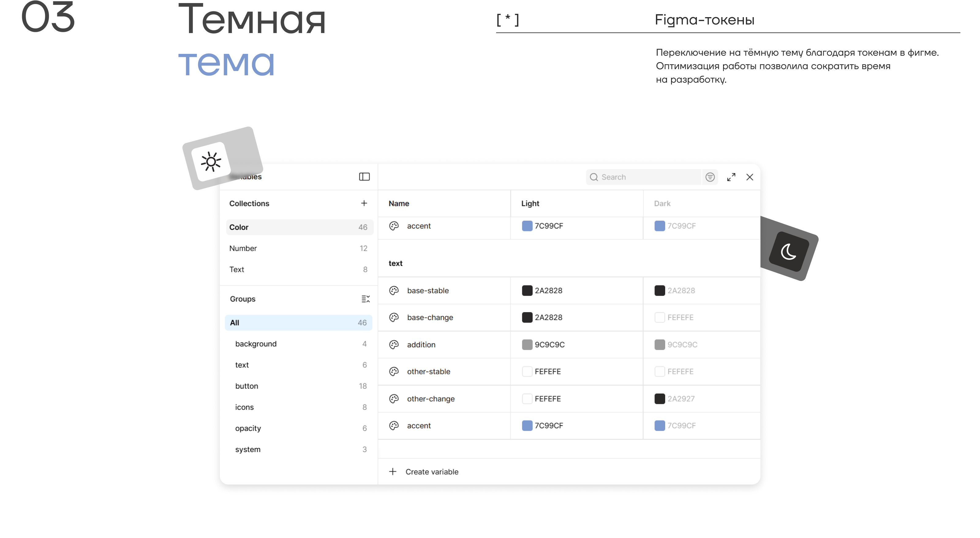Open the button group in sidebar
This screenshot has height=538, width=980.
click(x=247, y=386)
